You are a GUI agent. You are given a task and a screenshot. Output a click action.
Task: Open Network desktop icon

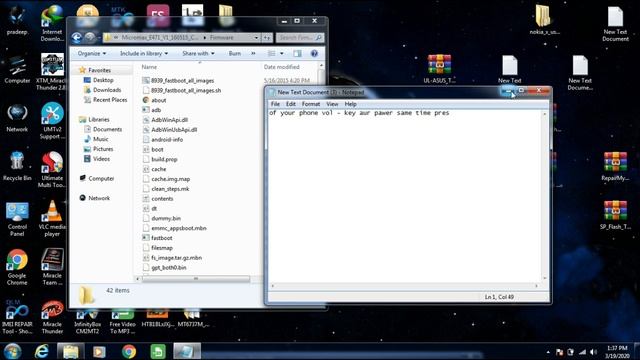17,118
